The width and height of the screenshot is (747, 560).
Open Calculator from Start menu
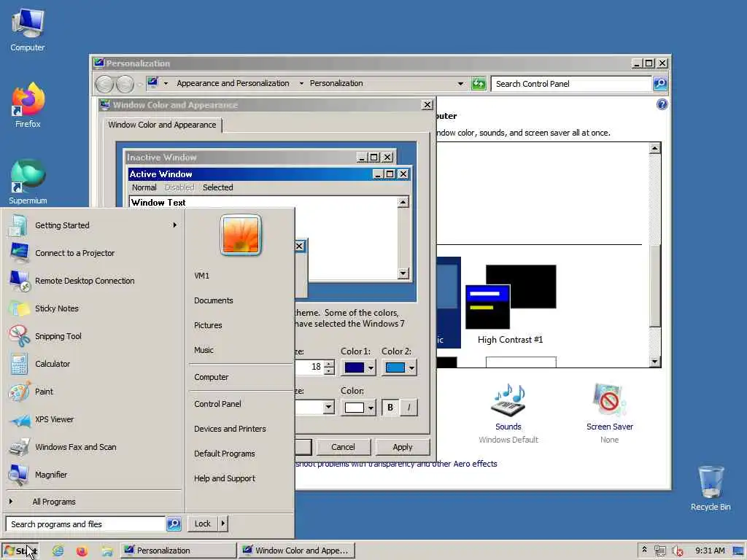pos(39,363)
